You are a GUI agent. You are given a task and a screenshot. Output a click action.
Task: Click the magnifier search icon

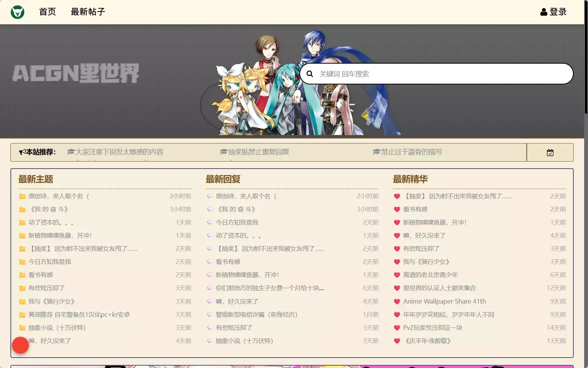click(310, 74)
